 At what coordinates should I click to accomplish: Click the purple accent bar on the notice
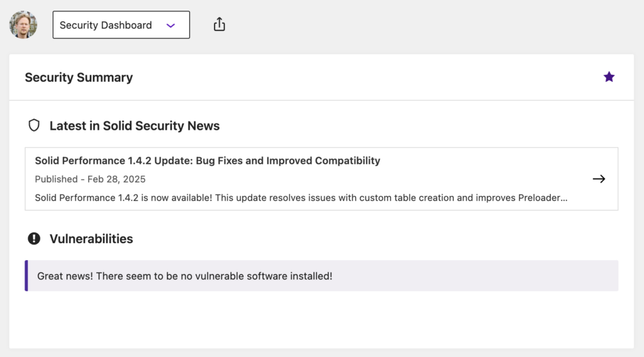click(26, 276)
